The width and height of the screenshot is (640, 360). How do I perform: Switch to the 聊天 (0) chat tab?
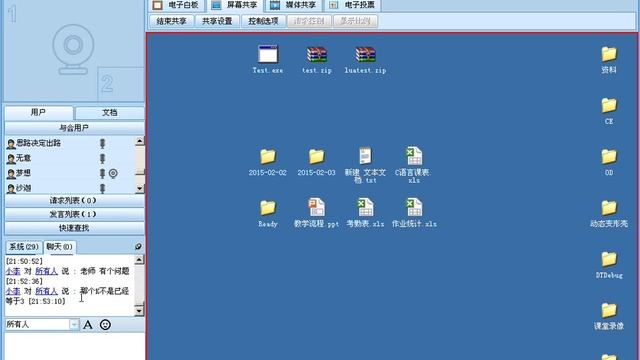coord(59,247)
